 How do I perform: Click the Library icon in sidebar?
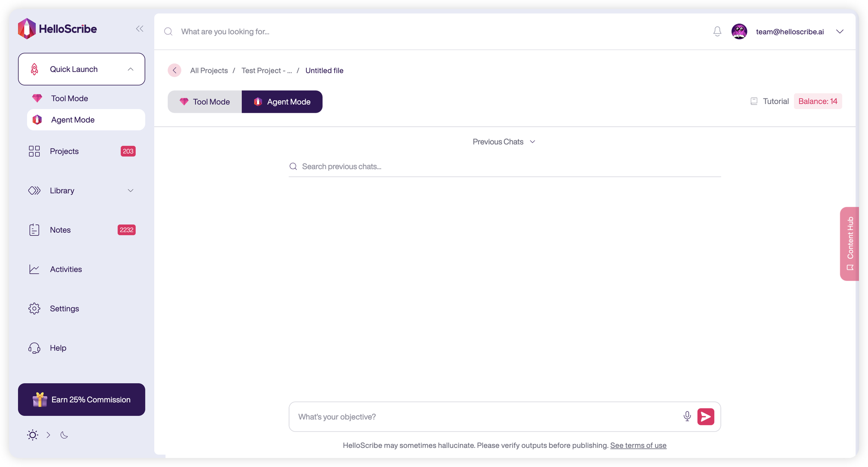pos(34,191)
